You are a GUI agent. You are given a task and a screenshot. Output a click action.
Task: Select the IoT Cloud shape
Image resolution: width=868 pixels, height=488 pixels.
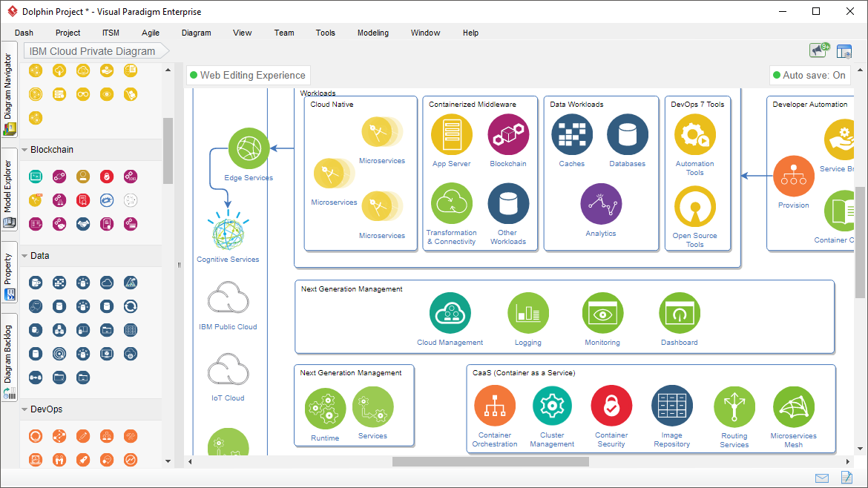pos(228,369)
